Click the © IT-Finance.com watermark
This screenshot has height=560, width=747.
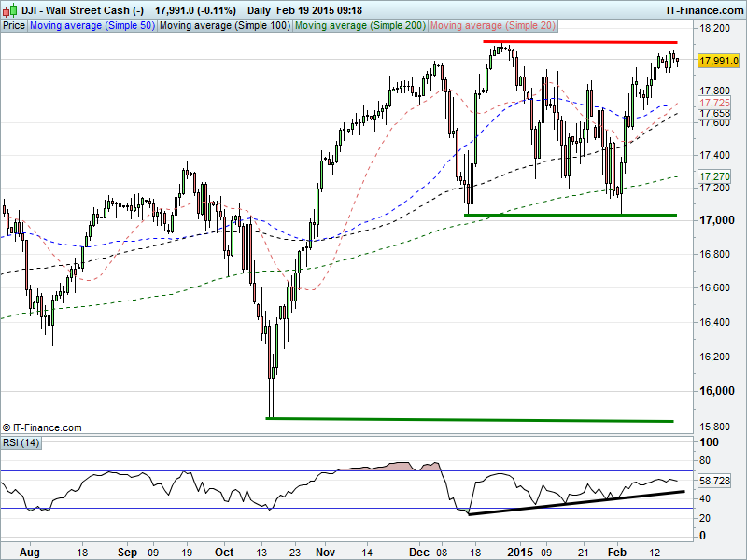point(43,427)
